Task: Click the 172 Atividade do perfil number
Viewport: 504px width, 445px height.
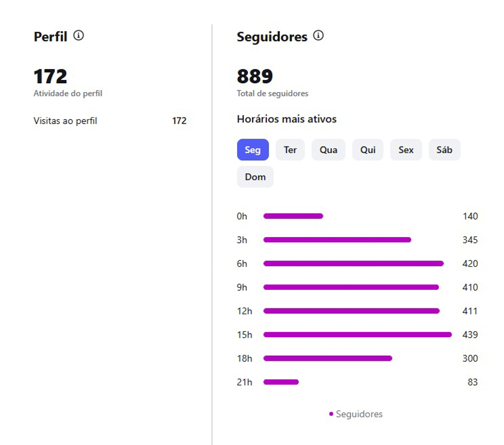Action: click(50, 76)
